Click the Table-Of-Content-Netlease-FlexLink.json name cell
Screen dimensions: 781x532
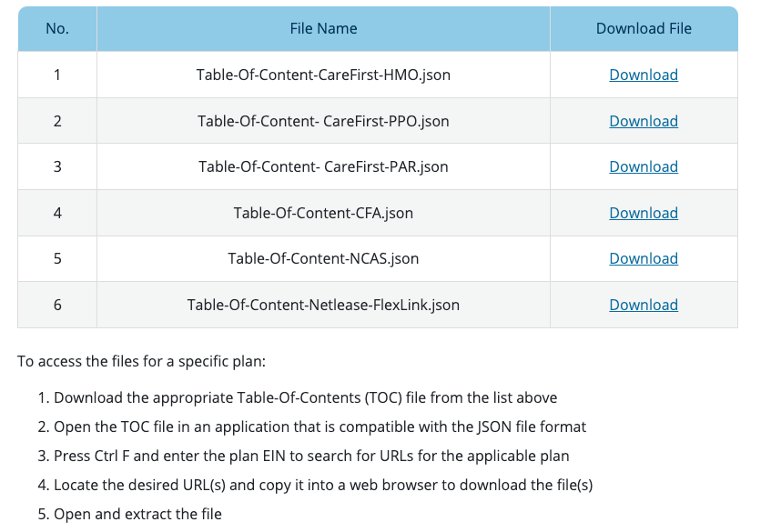coord(323,305)
